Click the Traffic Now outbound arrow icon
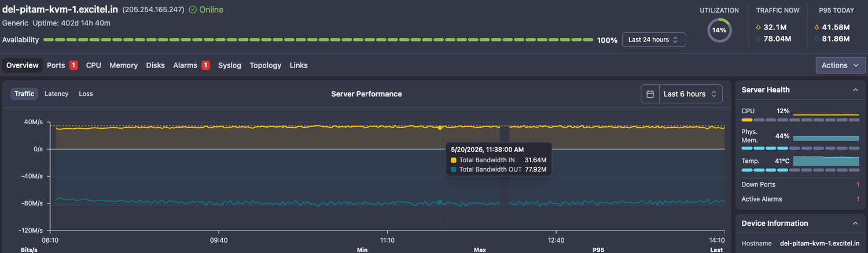The image size is (868, 253). click(759, 39)
